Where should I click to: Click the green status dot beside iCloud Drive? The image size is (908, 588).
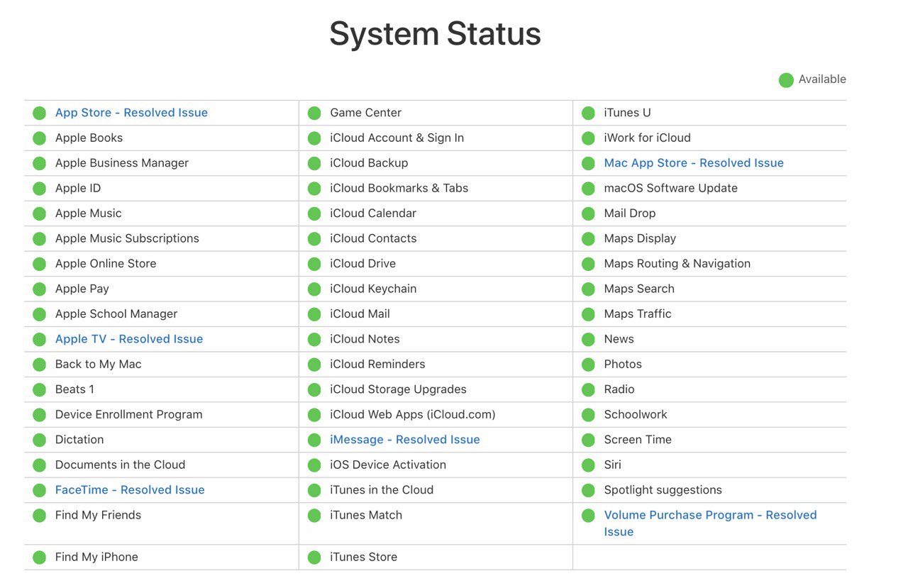coord(314,265)
